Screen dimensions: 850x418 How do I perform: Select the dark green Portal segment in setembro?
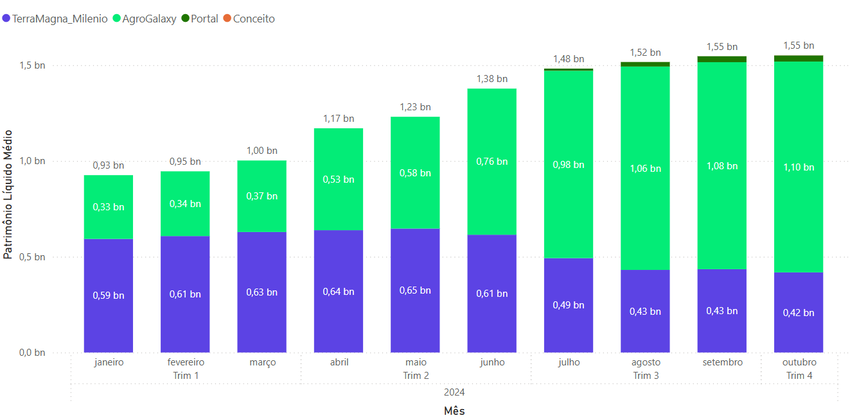point(722,60)
